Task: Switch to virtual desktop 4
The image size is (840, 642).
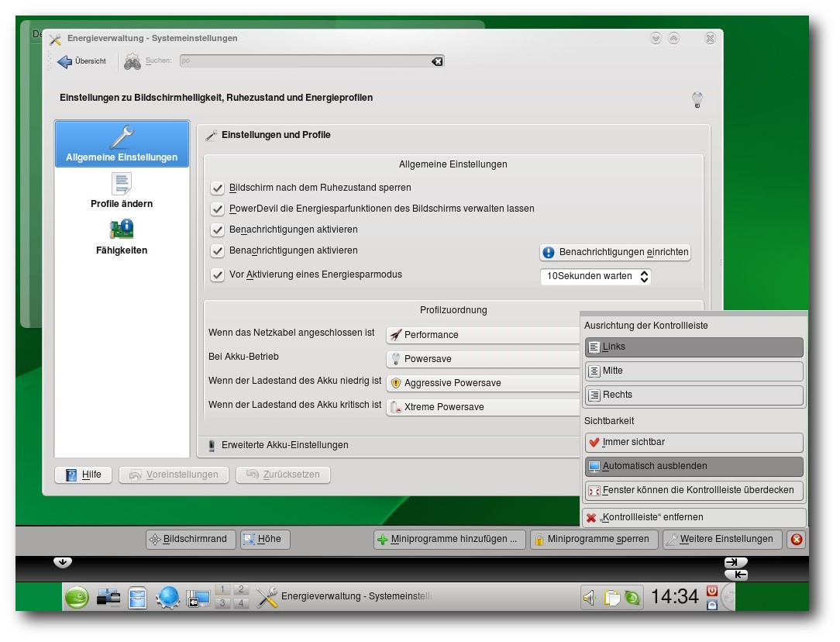Action: [x=241, y=603]
